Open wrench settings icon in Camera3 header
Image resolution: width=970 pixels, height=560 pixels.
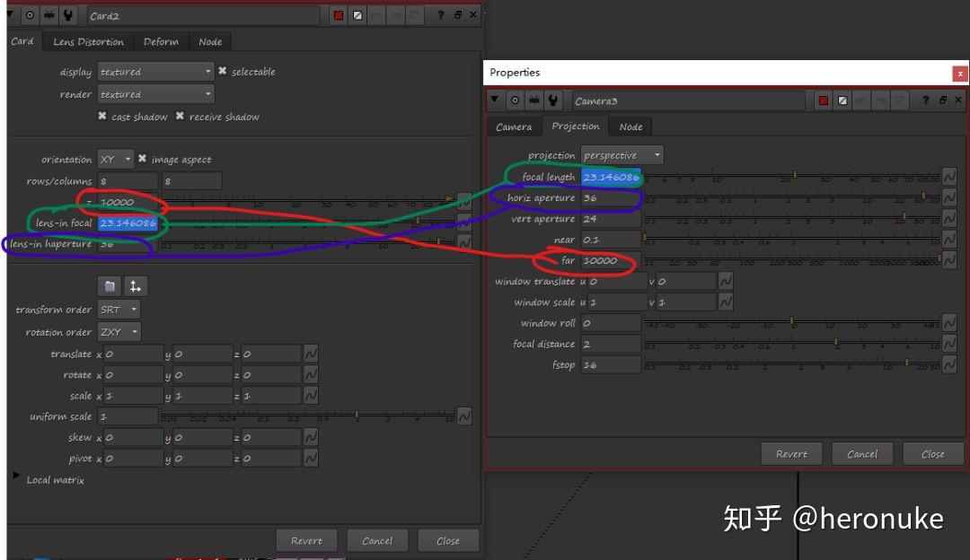(x=553, y=101)
